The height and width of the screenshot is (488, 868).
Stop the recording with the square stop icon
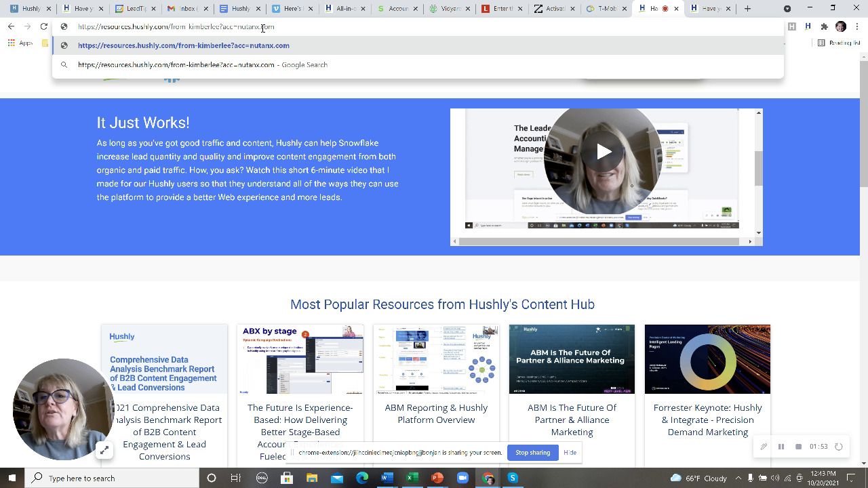[798, 447]
